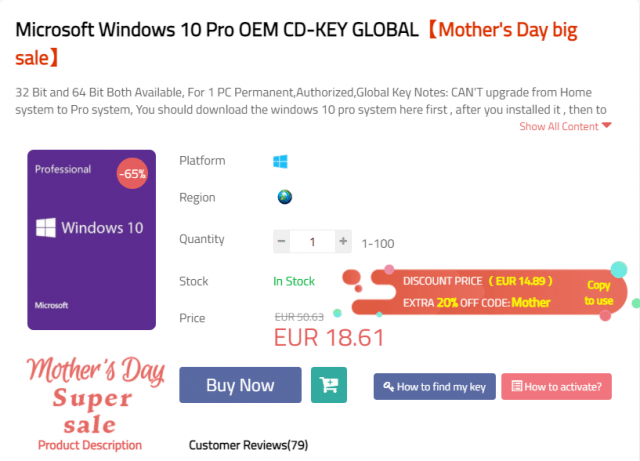Click the Windows 10 Professional product image
The image size is (640, 461).
click(x=90, y=240)
